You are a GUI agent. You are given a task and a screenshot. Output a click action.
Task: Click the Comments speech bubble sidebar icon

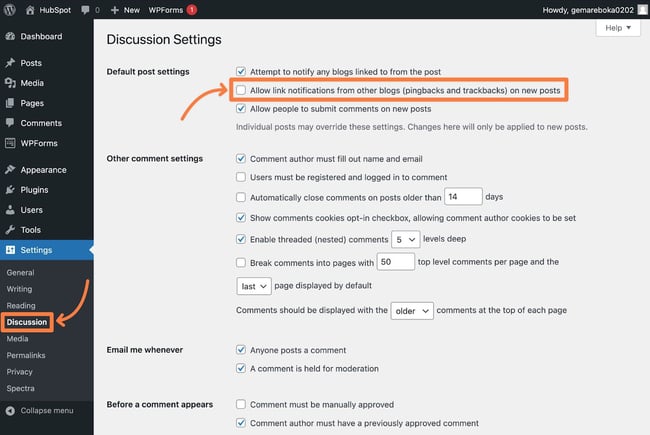pos(10,123)
